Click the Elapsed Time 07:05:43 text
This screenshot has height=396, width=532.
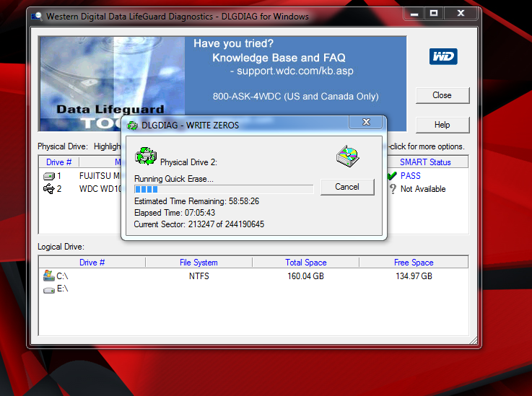(175, 213)
